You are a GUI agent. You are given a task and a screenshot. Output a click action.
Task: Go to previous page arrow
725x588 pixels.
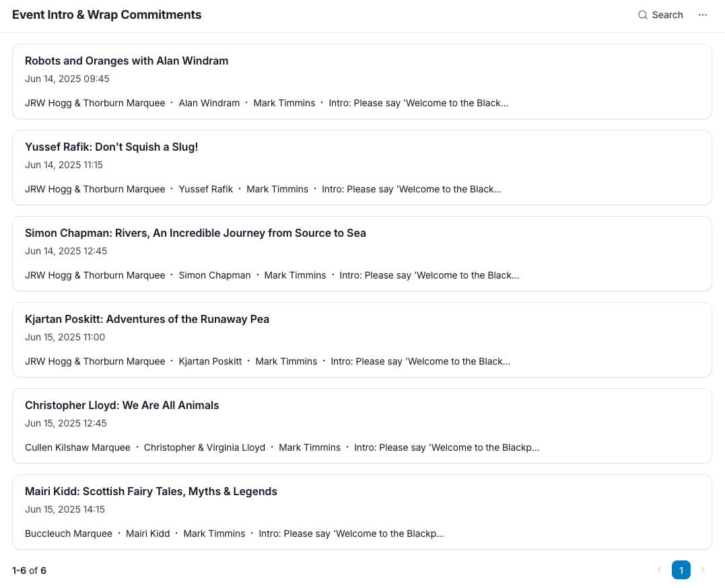[x=659, y=570]
